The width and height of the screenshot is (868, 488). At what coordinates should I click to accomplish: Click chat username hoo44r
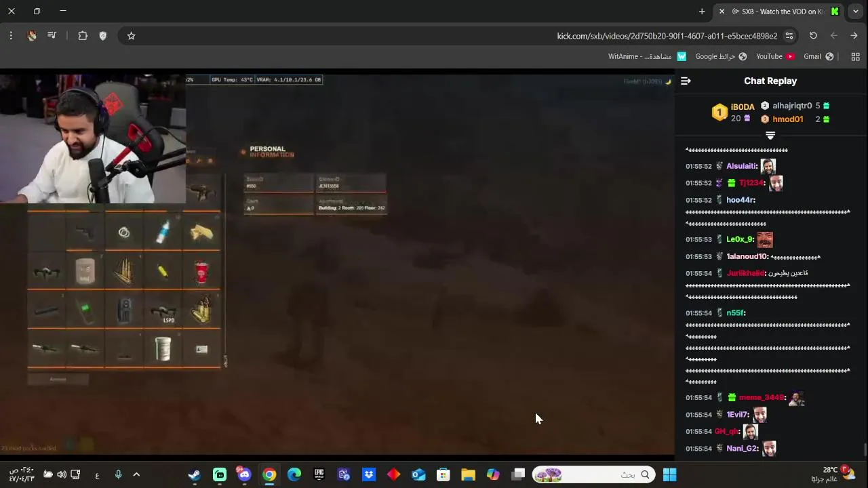click(x=741, y=200)
